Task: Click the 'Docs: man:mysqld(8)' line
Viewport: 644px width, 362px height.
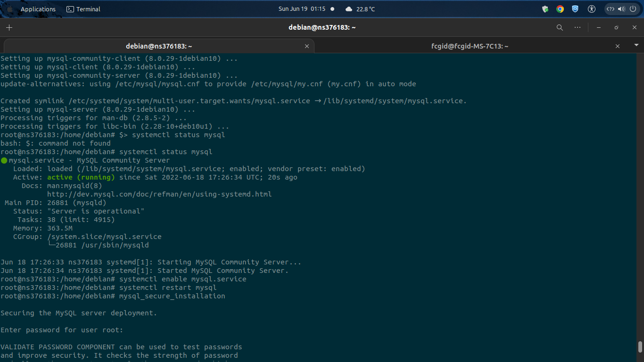Action: click(62, 186)
